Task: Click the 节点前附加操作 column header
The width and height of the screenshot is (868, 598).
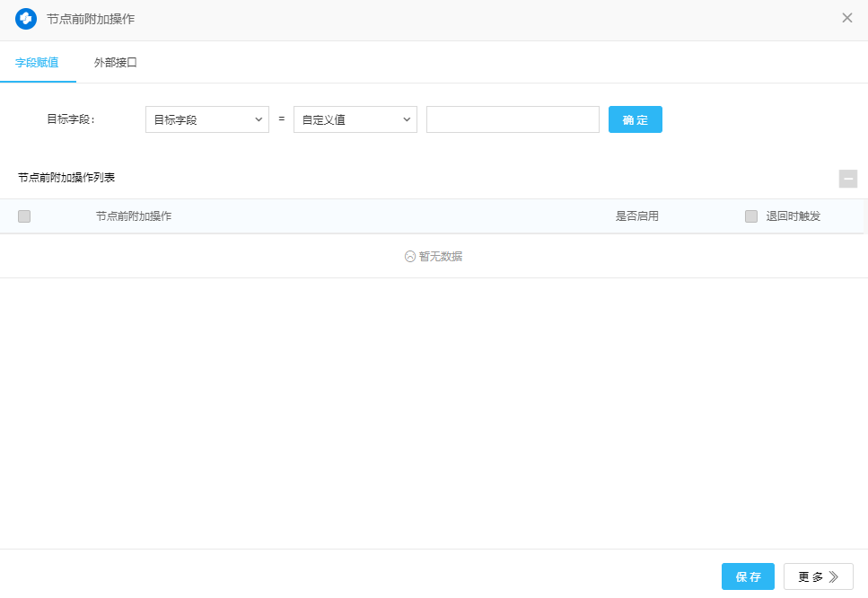Action: (x=134, y=216)
